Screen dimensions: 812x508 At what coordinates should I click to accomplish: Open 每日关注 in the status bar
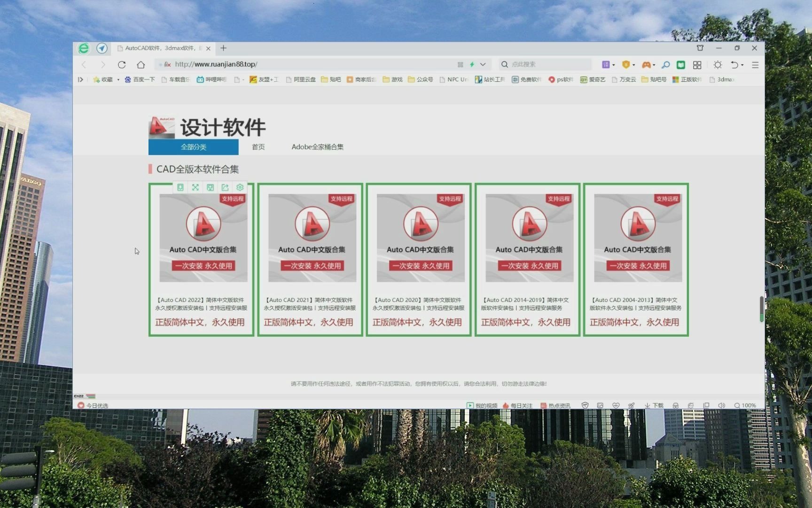coord(517,405)
